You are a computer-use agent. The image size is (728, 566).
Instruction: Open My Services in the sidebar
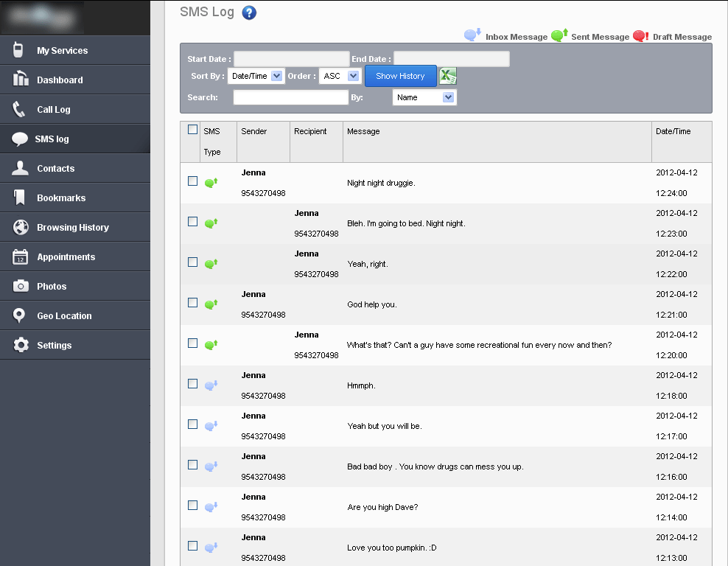[62, 50]
